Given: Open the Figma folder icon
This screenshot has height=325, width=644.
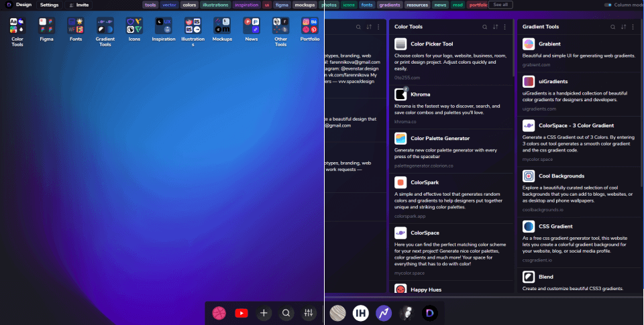Looking at the screenshot, I should click(46, 25).
